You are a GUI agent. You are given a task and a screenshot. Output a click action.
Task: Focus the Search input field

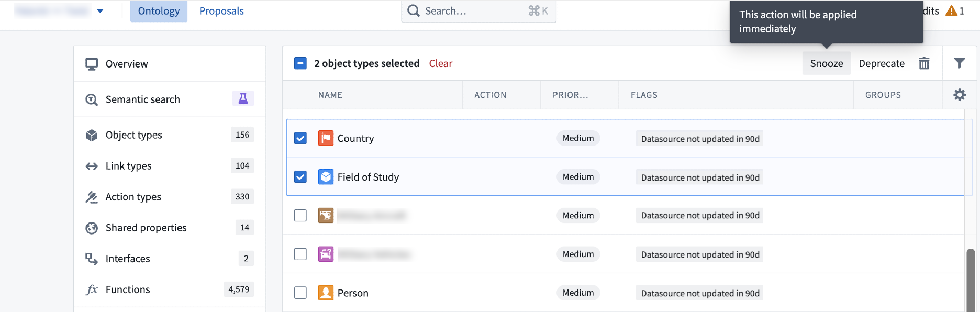point(478,11)
